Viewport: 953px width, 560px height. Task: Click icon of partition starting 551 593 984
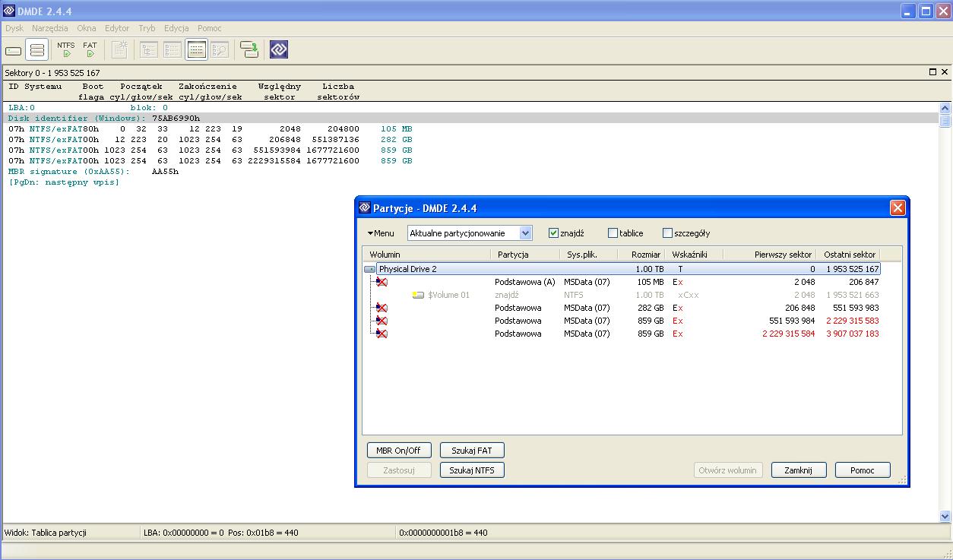pos(381,321)
